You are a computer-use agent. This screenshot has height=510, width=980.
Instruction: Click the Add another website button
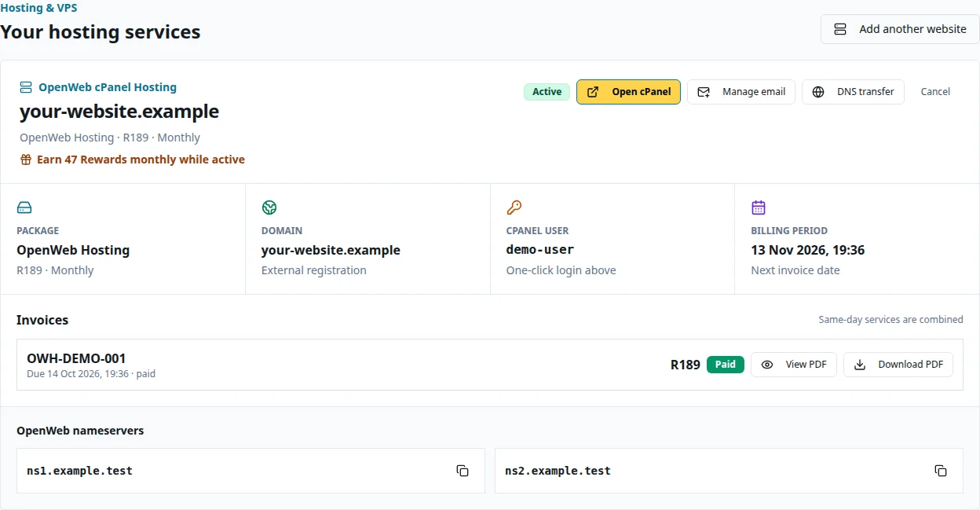[900, 29]
